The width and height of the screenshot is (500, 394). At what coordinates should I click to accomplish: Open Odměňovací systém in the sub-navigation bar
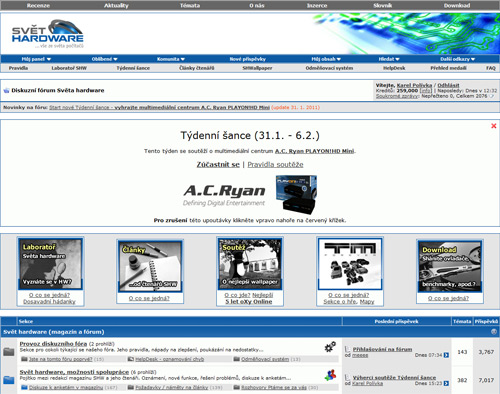tap(329, 68)
